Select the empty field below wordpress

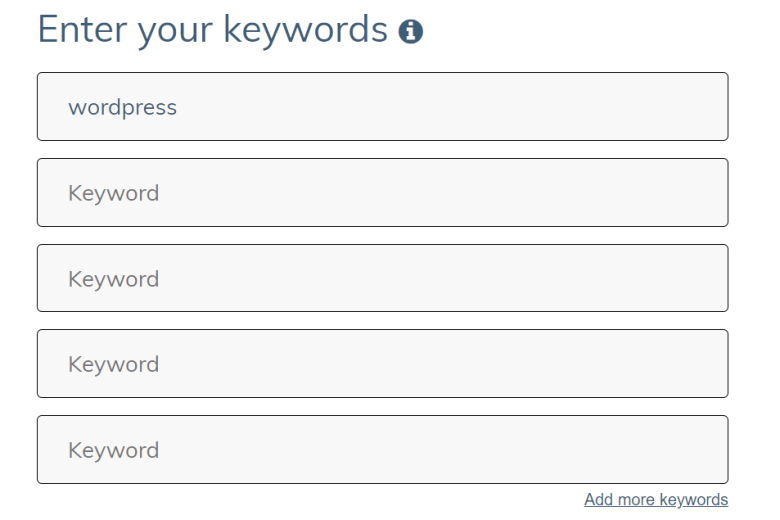pyautogui.click(x=383, y=193)
